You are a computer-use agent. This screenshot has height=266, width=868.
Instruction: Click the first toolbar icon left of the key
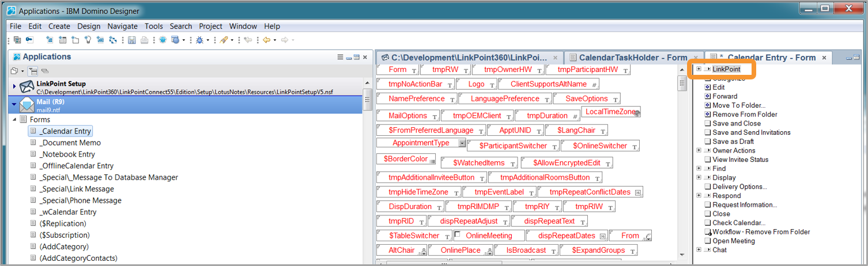pyautogui.click(x=17, y=40)
